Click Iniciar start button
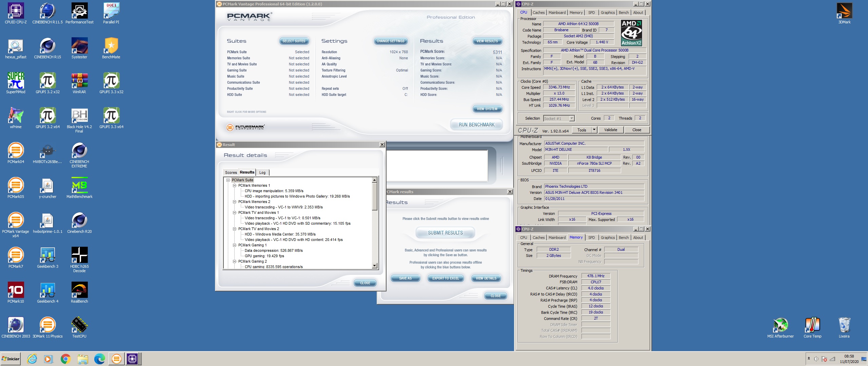 (x=11, y=359)
